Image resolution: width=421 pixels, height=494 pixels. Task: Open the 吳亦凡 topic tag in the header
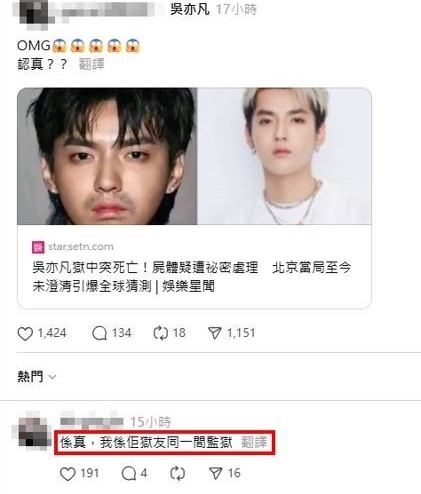pos(190,9)
